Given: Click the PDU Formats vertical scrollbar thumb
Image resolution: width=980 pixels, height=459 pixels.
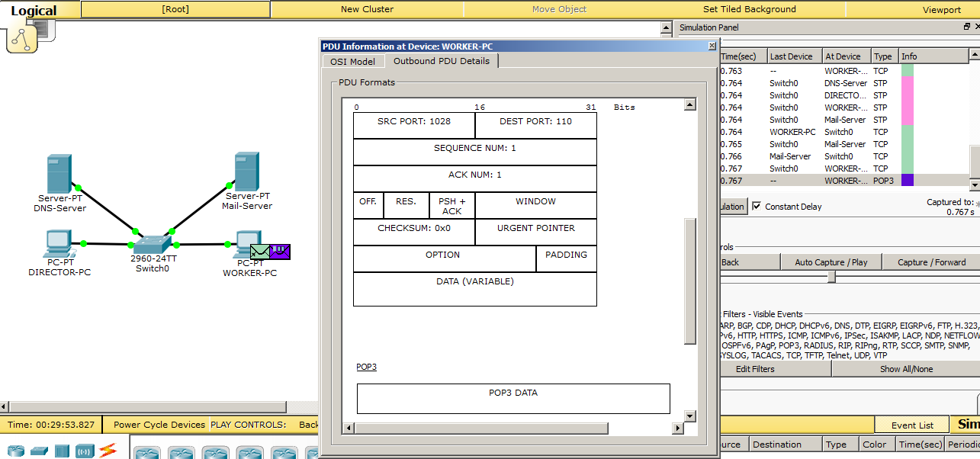Looking at the screenshot, I should click(690, 281).
